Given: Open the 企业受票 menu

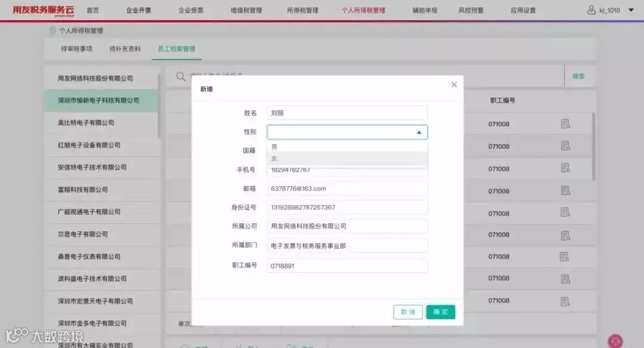Looking at the screenshot, I should coord(191,10).
